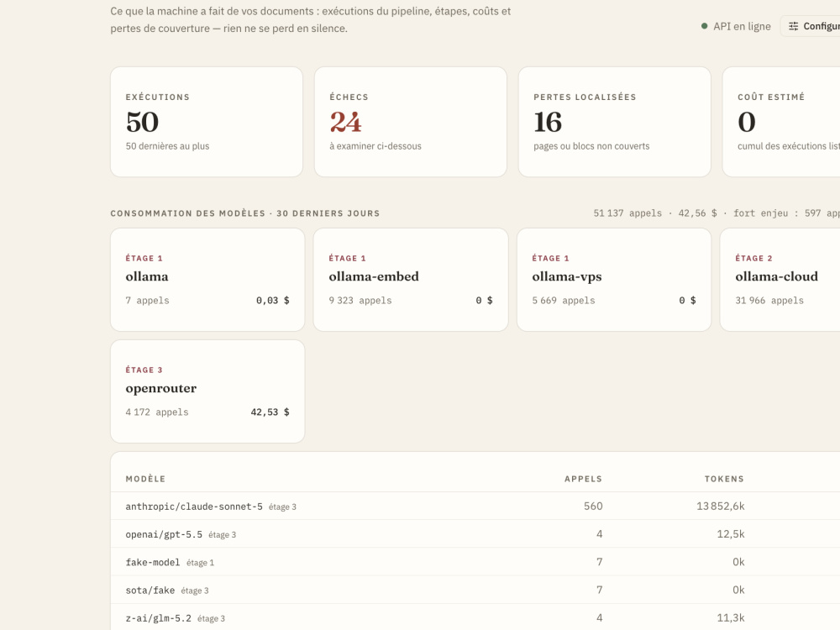840x630 pixels.
Task: Click the Appels column header
Action: pos(584,479)
